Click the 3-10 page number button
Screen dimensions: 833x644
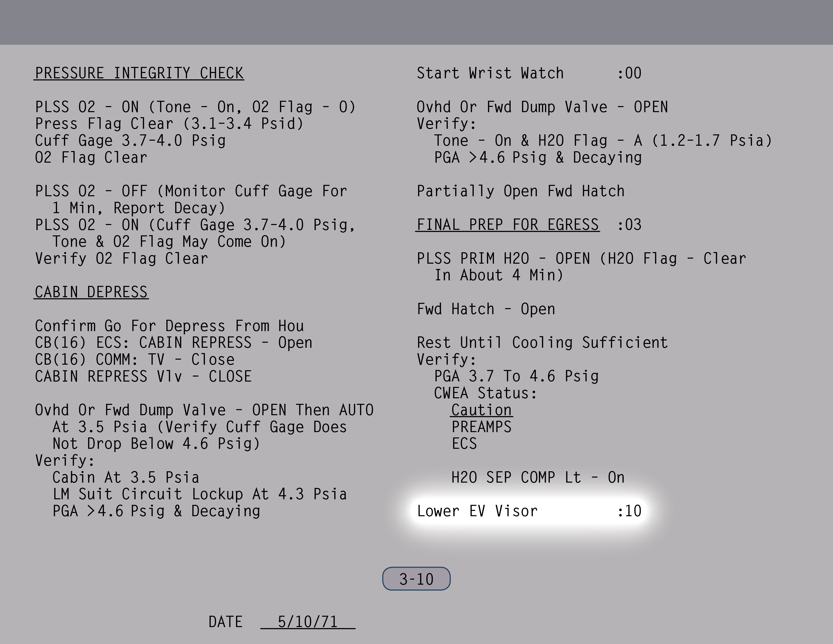tap(416, 579)
